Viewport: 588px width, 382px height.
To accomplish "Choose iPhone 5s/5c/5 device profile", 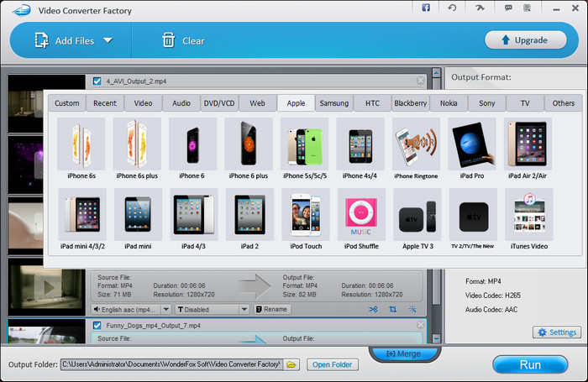I will (304, 149).
